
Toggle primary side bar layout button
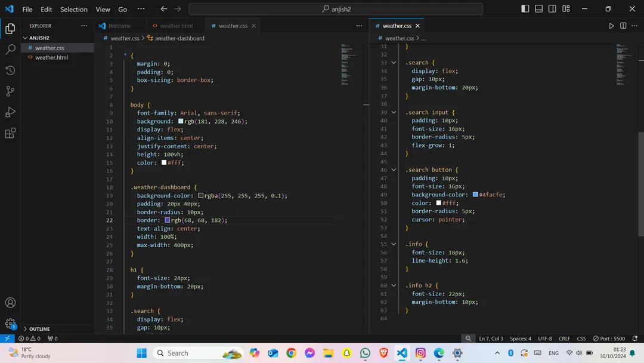525,8
